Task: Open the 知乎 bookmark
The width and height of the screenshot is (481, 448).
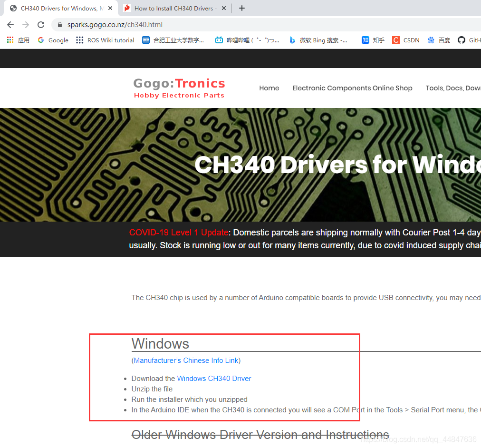Action: click(x=373, y=40)
